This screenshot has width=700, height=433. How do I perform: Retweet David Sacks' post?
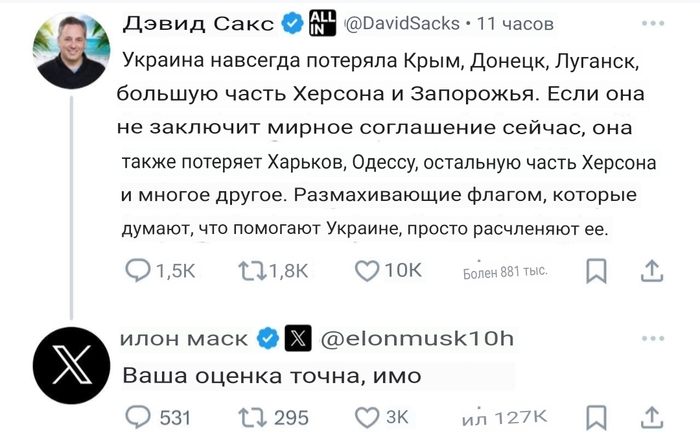click(x=255, y=271)
